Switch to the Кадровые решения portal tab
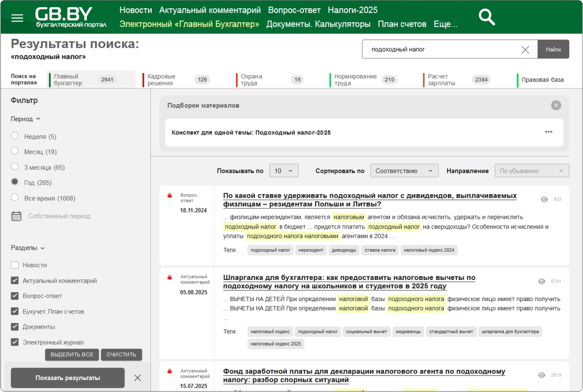The image size is (583, 392). click(161, 80)
